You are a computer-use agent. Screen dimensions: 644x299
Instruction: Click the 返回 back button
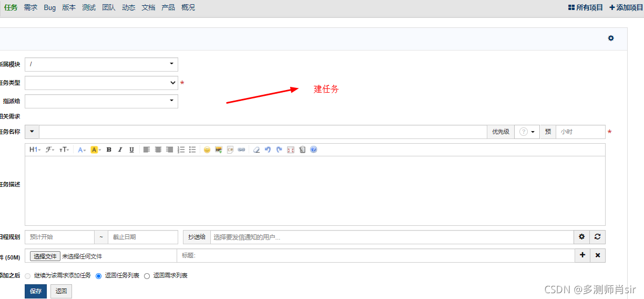pyautogui.click(x=62, y=291)
